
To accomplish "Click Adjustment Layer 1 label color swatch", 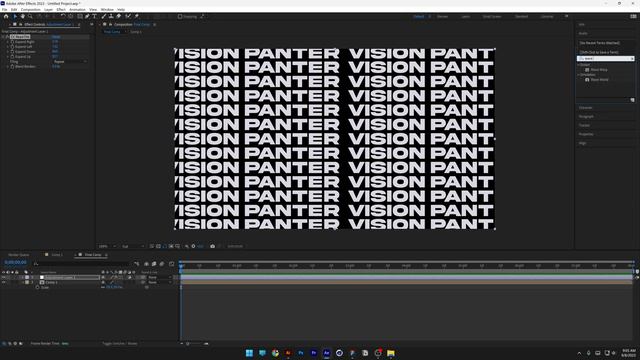I will [x=27, y=278].
